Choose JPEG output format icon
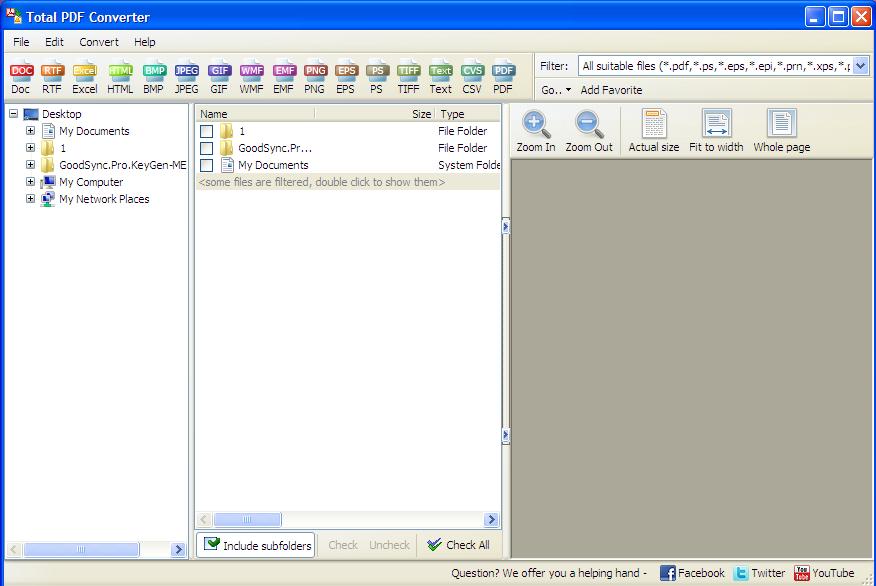This screenshot has width=876, height=586. pyautogui.click(x=187, y=77)
